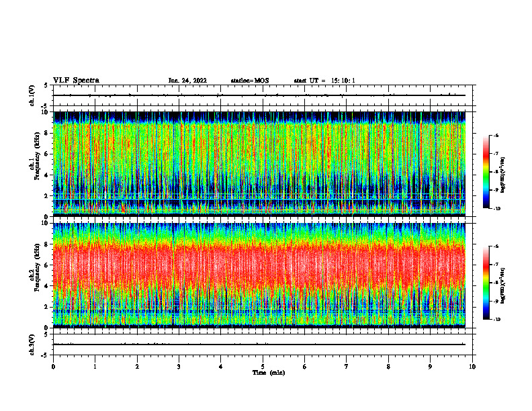
Task: Click the "-10" label on ch.2 color bar
Action: click(496, 320)
